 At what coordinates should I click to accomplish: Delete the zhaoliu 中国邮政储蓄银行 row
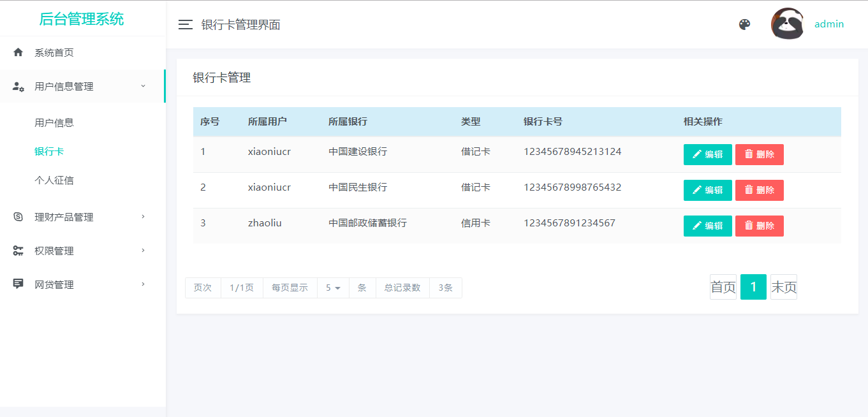point(760,226)
